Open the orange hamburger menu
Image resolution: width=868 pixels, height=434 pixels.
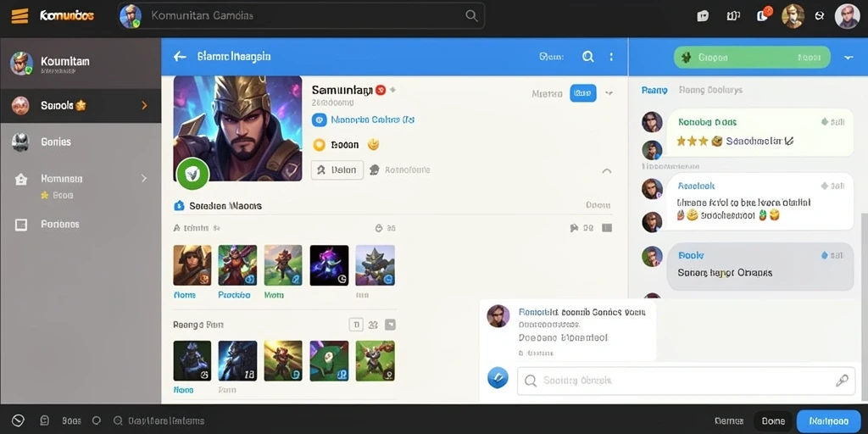tap(19, 16)
